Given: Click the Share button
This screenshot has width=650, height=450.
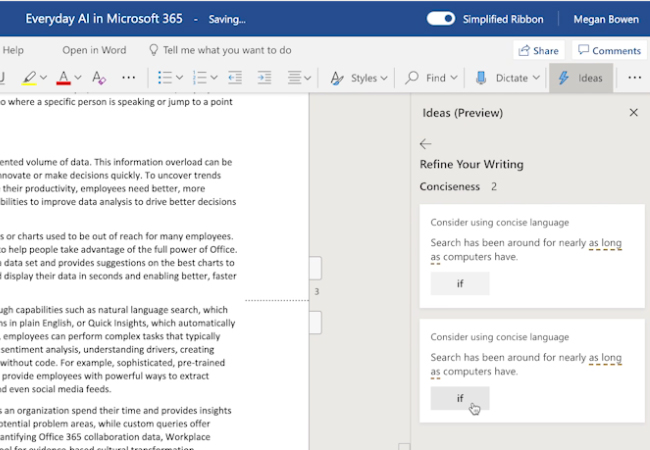Looking at the screenshot, I should coord(539,51).
